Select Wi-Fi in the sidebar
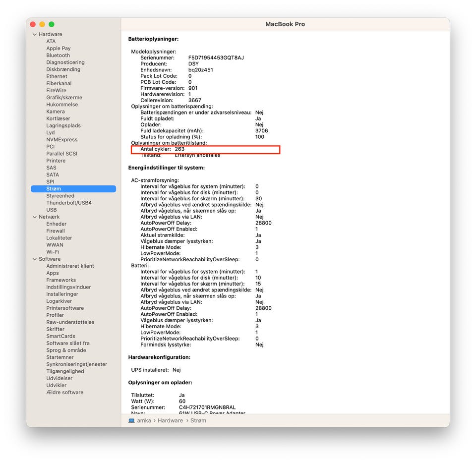 point(53,252)
